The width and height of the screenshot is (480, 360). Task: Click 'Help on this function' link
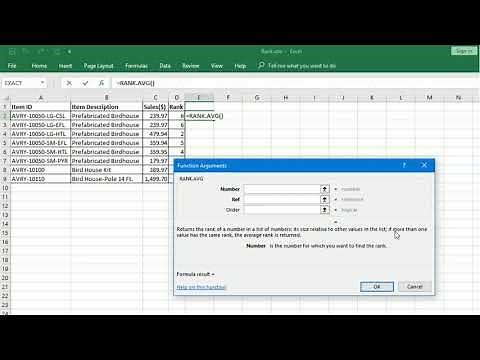[201, 287]
